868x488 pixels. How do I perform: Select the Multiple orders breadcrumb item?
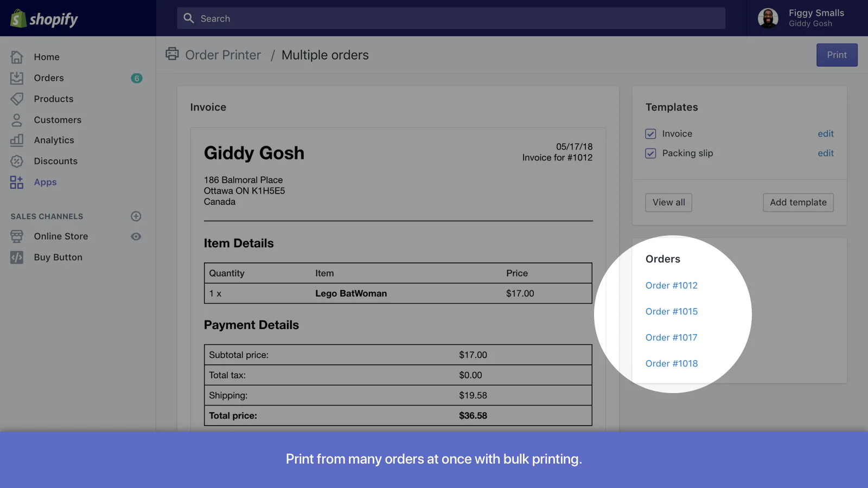click(x=325, y=55)
